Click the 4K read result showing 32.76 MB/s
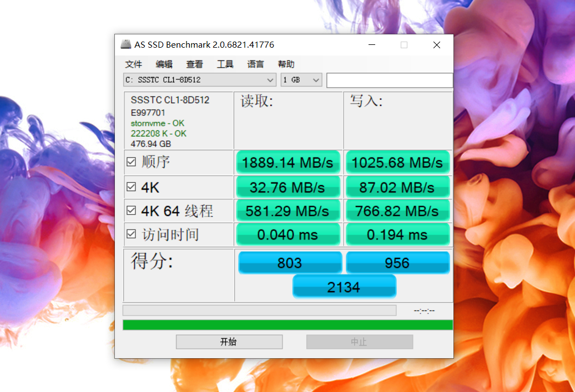Viewport: 575px width, 392px height. [287, 187]
